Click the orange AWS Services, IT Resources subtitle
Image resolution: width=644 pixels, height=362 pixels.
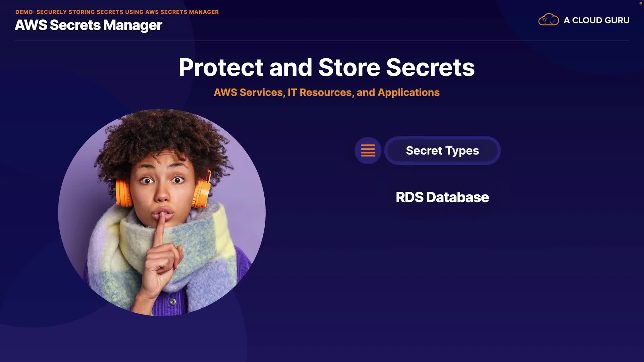pyautogui.click(x=327, y=93)
